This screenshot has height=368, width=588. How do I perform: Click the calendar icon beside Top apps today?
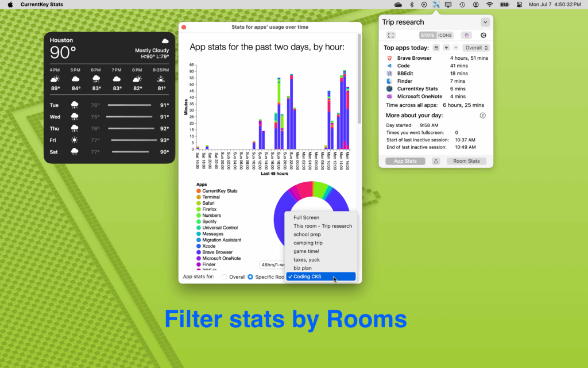436,48
